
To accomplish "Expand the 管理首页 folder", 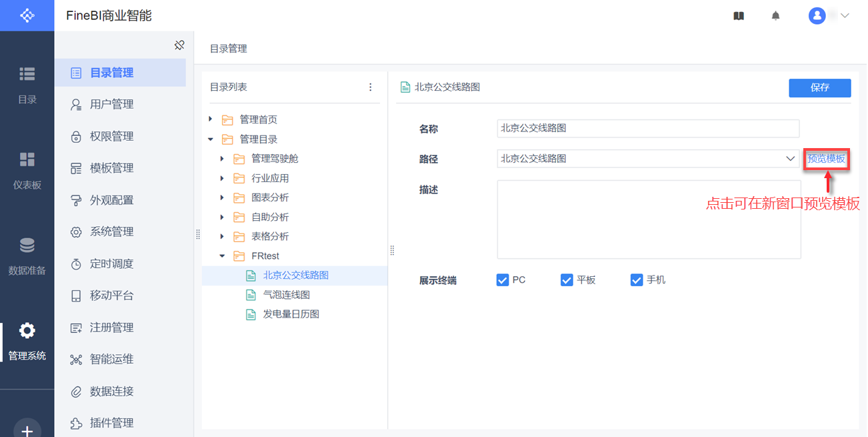I will 211,119.
